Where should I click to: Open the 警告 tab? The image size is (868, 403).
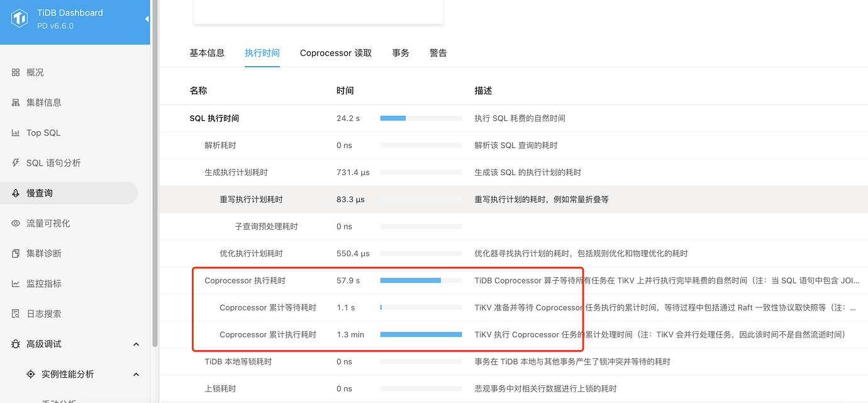click(438, 53)
